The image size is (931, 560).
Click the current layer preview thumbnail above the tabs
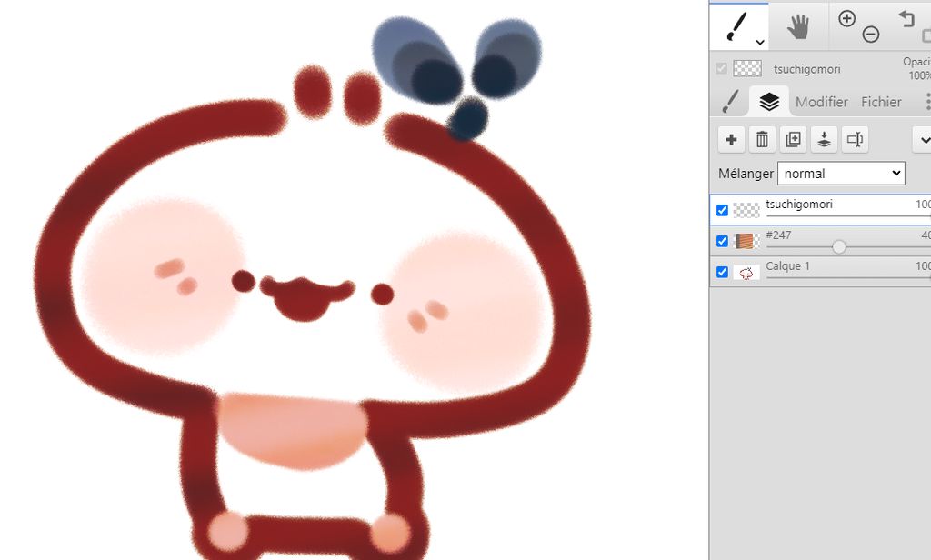click(747, 69)
